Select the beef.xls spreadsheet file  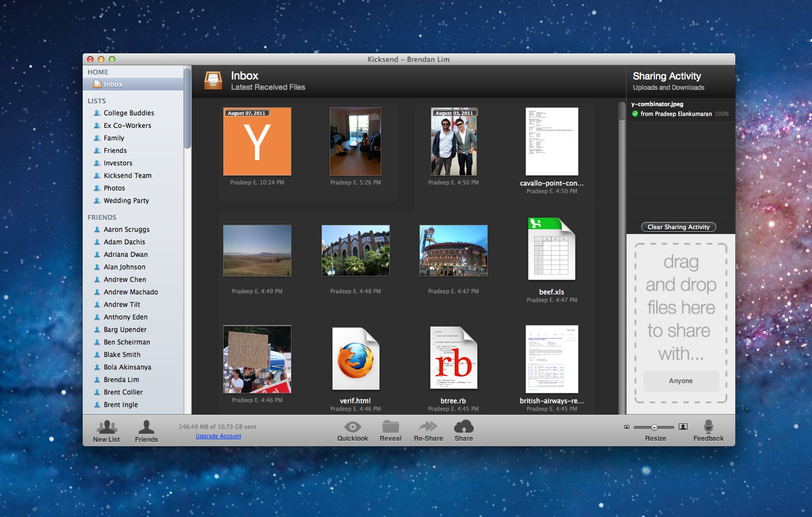click(551, 250)
